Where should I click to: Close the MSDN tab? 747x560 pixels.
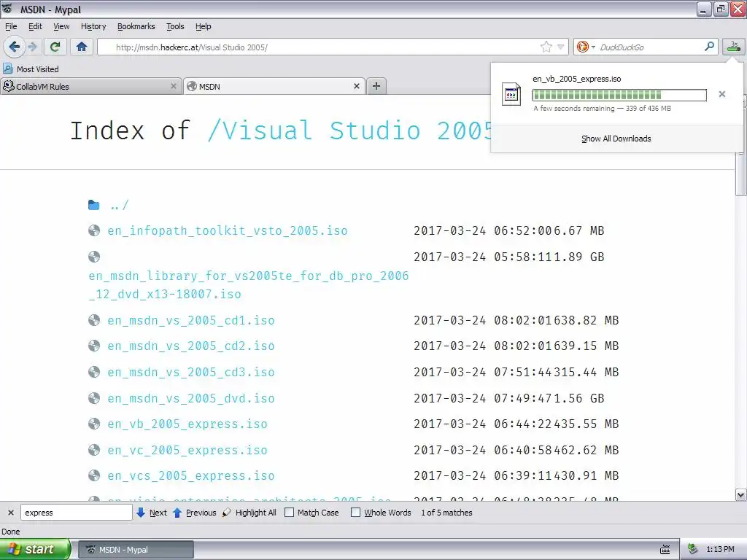(356, 86)
